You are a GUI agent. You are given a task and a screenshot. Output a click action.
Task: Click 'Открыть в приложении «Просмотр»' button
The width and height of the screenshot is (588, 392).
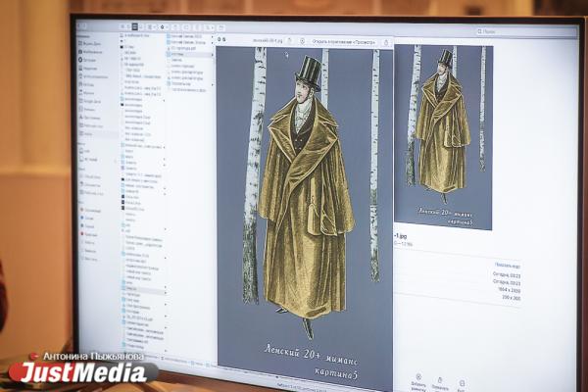click(344, 42)
